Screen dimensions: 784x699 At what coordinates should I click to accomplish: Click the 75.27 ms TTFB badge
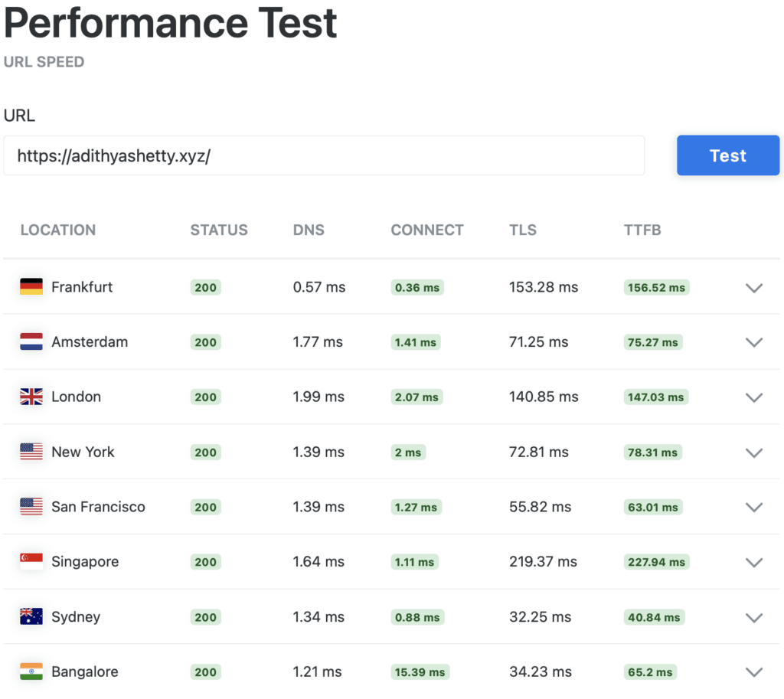click(x=653, y=342)
